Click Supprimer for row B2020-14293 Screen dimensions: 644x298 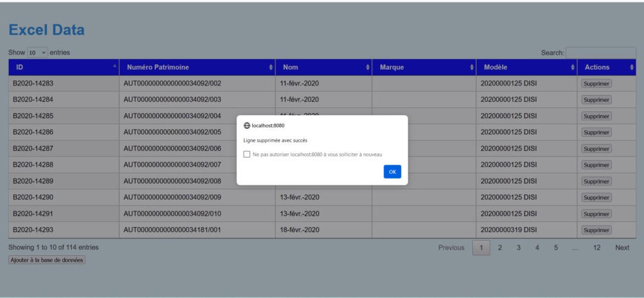point(596,230)
